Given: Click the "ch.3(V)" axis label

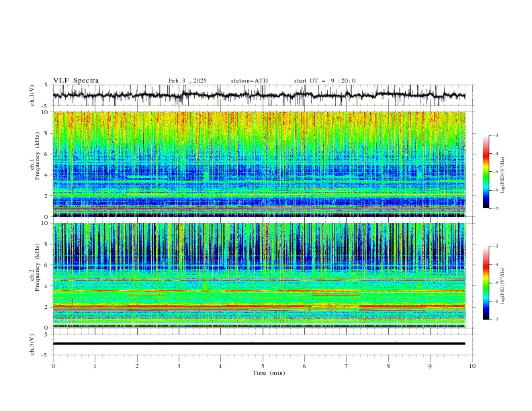Looking at the screenshot, I should [x=32, y=345].
